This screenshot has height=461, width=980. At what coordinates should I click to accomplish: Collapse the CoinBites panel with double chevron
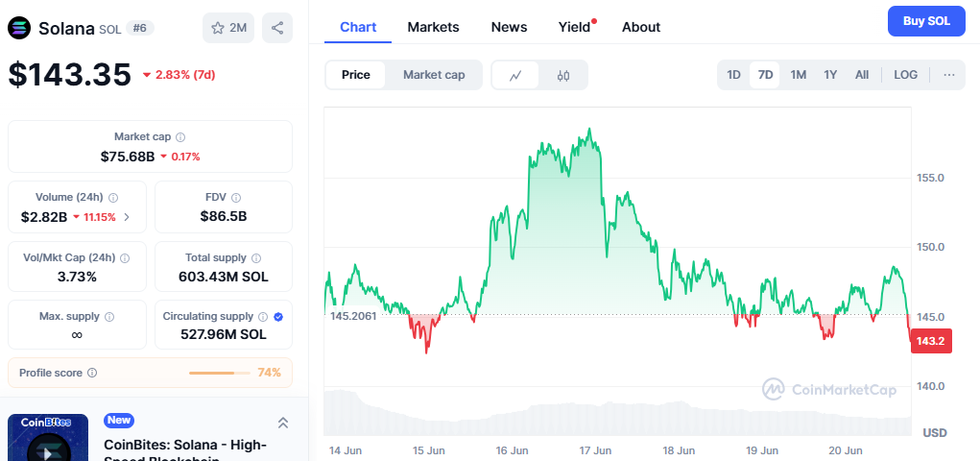pyautogui.click(x=282, y=423)
